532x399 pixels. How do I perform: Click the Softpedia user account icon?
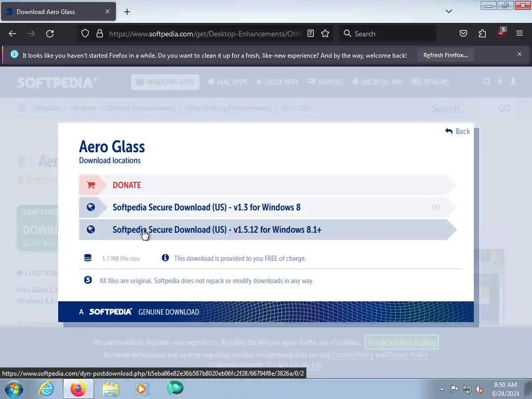pos(513,82)
